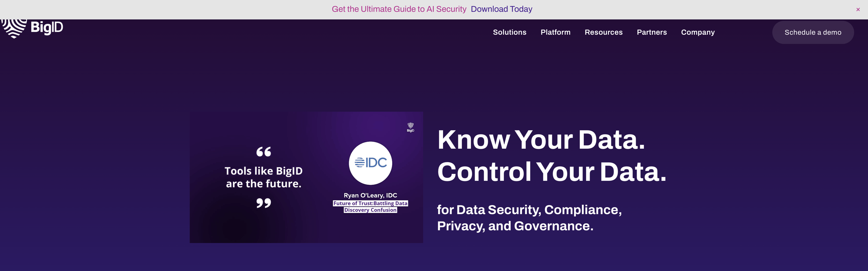Dismiss the AI Security announcement banner
The height and width of the screenshot is (271, 868).
pos(858,9)
